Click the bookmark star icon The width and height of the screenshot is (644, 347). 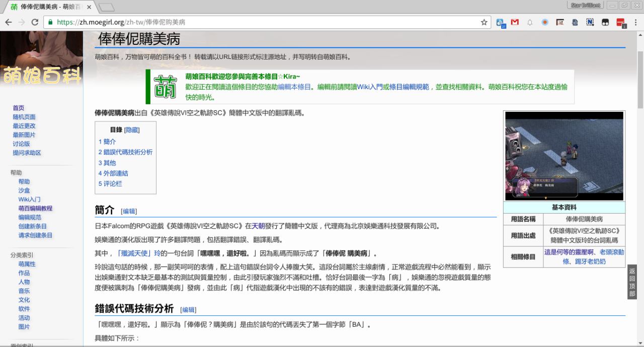tap(484, 22)
